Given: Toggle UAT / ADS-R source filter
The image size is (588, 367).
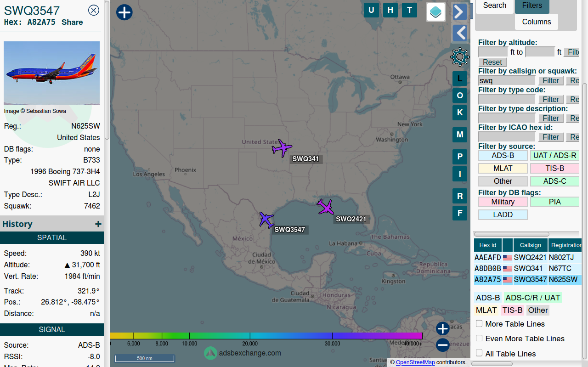Looking at the screenshot, I should [554, 156].
